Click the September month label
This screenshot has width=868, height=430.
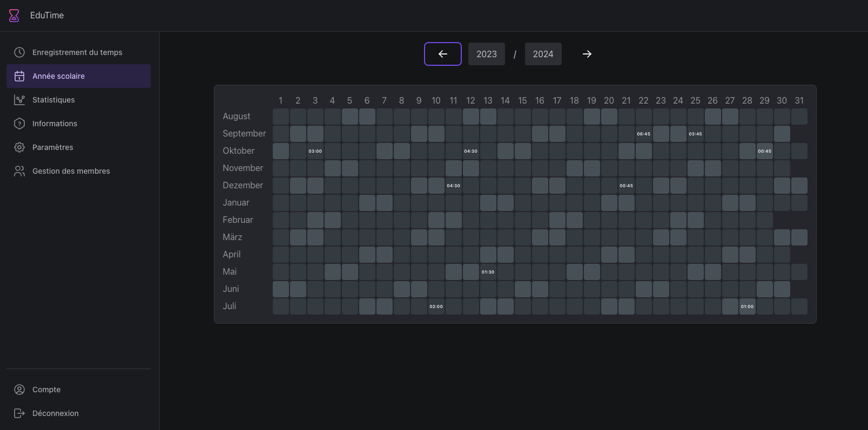(x=244, y=134)
